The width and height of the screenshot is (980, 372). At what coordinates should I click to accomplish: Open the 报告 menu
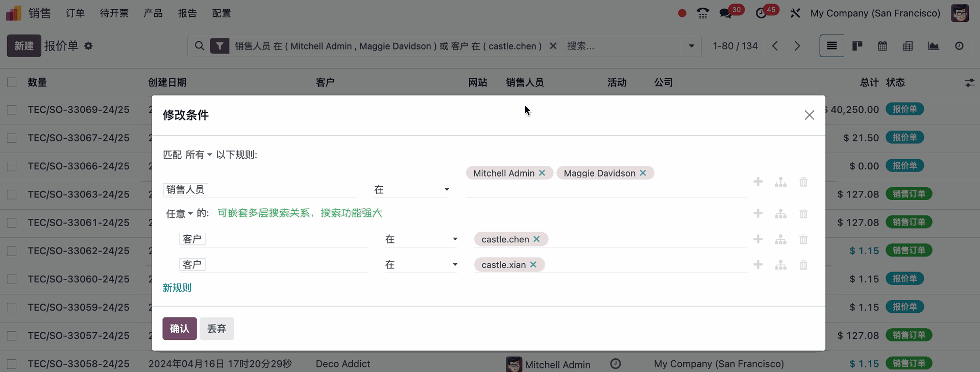click(x=187, y=13)
